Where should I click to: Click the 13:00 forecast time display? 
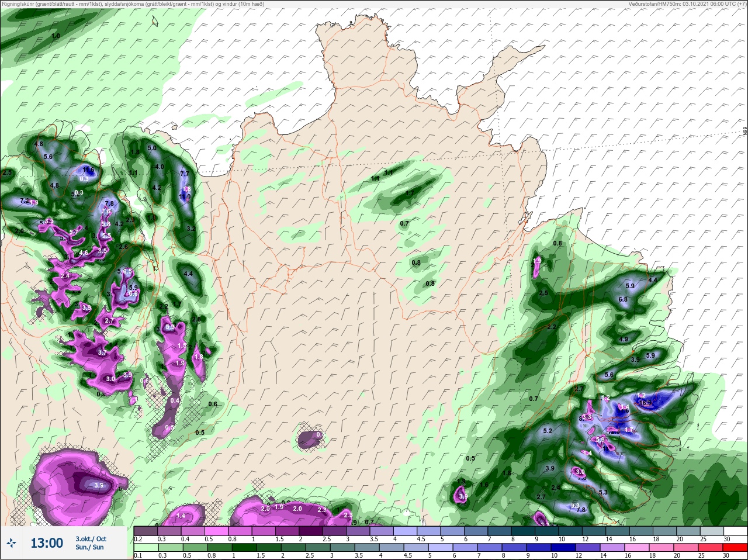pos(47,543)
